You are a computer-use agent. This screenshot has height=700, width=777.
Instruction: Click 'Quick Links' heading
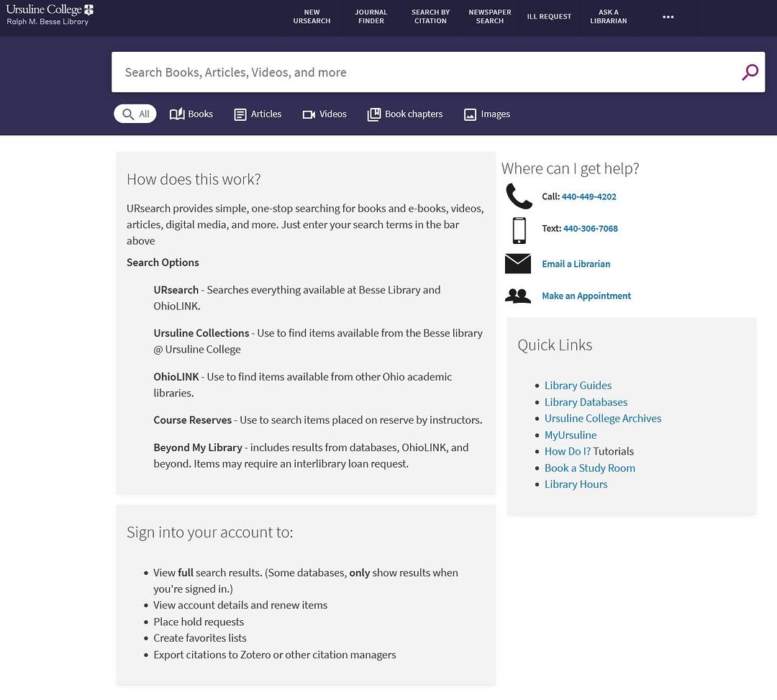pos(555,345)
